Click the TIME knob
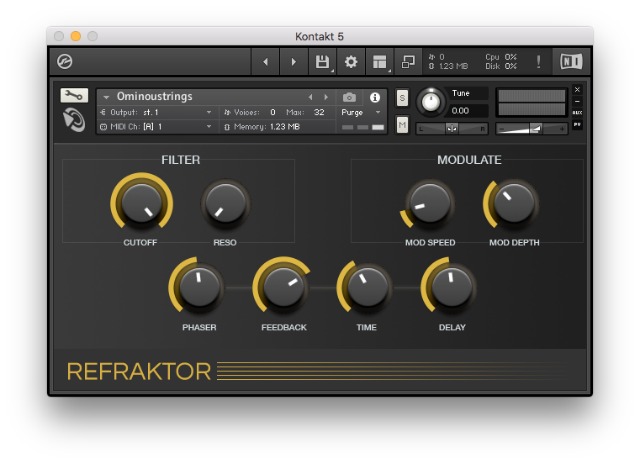The image size is (640, 464). [x=367, y=287]
